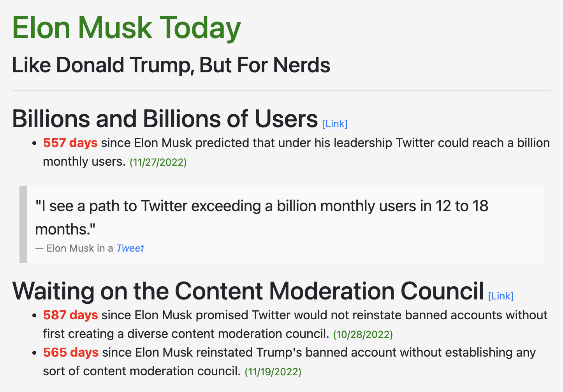Click the sentence about Twitter reaching a billion users
The image size is (563, 392).
296,152
